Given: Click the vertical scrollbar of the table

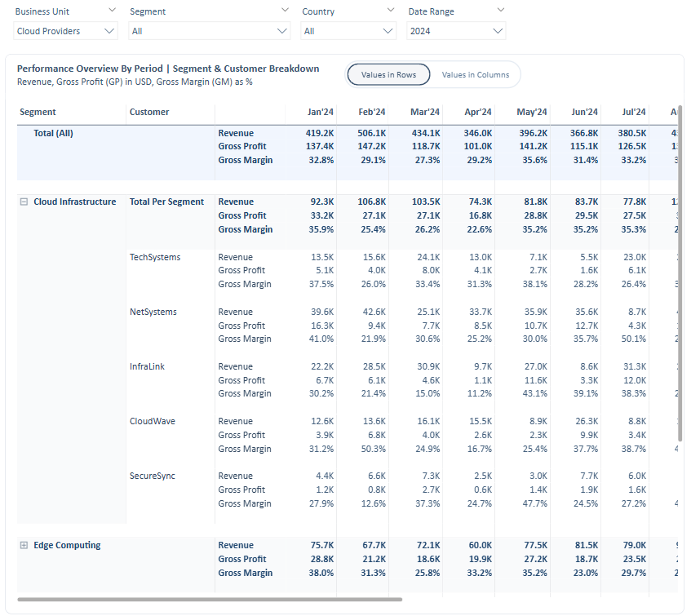Looking at the screenshot, I should 680,273.
